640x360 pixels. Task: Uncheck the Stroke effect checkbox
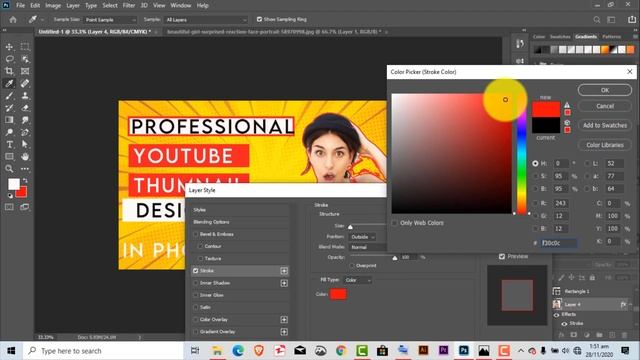pos(196,271)
